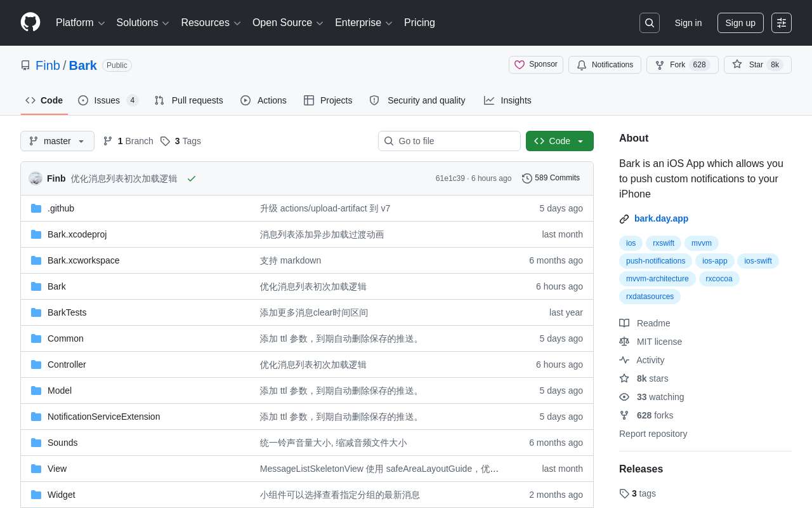
Task: Click Report repository link
Action: 653,434
